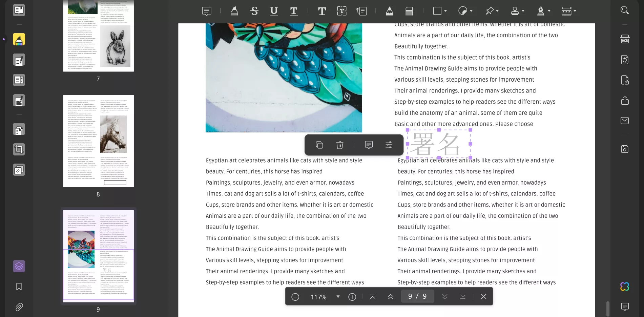Zoom in with the plus button
This screenshot has height=317, width=644.
(x=352, y=297)
